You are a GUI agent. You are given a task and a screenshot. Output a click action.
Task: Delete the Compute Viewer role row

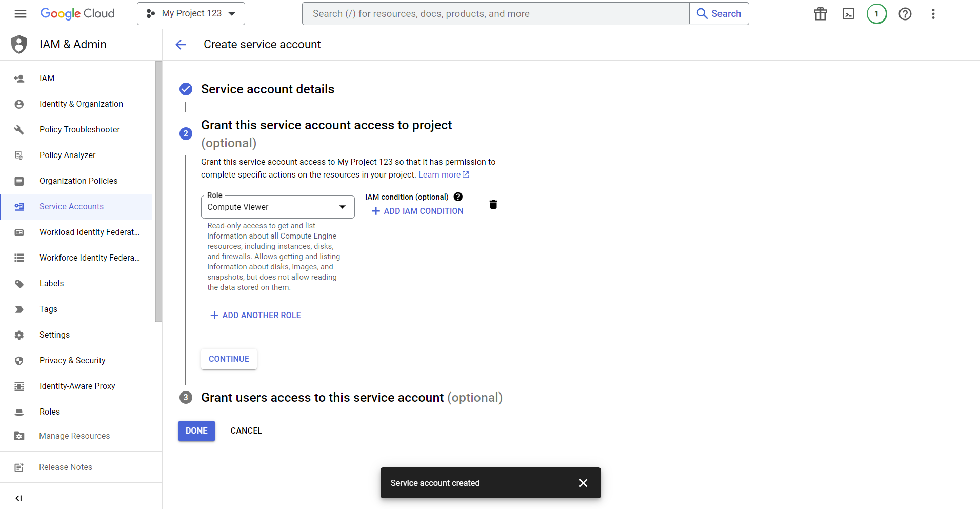[493, 204]
